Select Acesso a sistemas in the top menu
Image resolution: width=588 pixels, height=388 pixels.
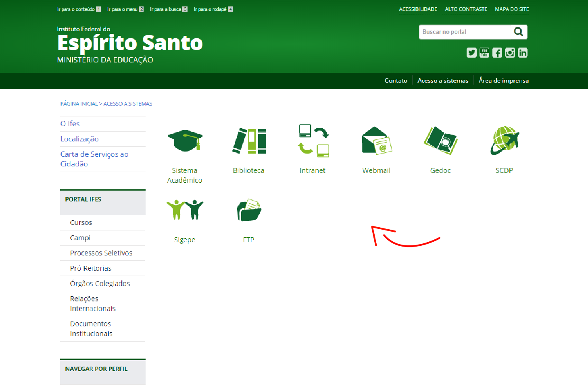(443, 80)
